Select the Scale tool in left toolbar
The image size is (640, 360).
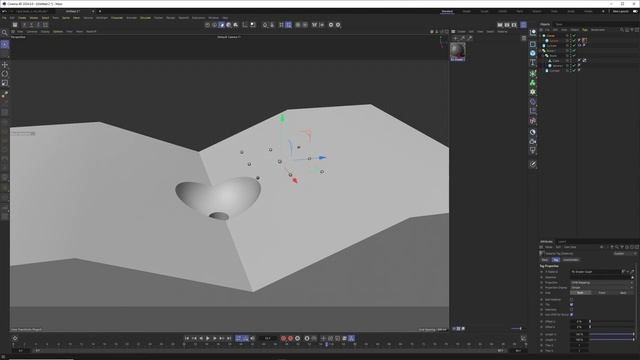(x=5, y=83)
